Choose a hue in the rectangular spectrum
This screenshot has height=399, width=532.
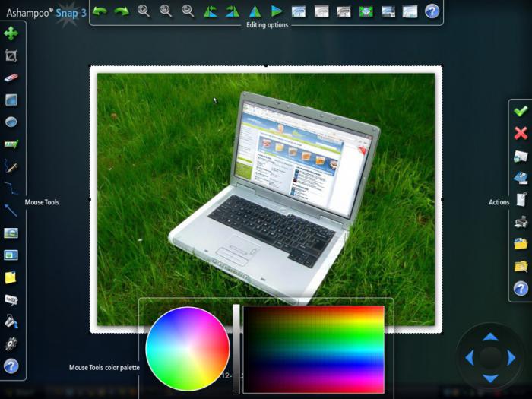click(314, 350)
